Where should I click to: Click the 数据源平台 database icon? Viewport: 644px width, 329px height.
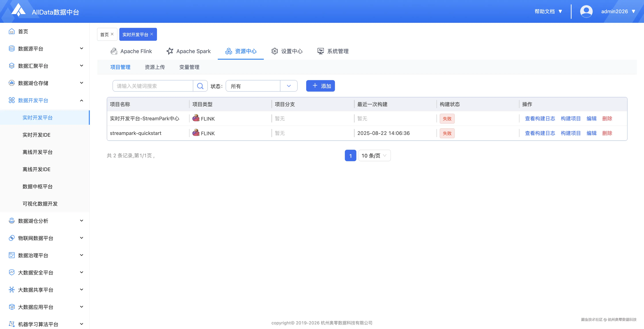(11, 49)
